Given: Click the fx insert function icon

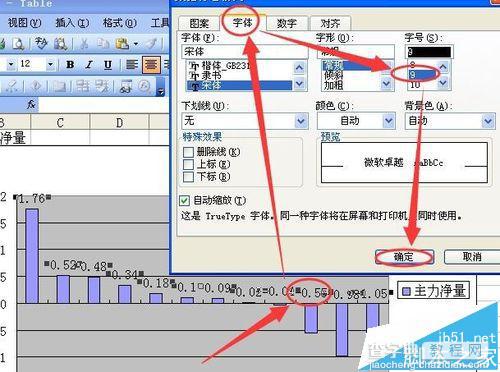Looking at the screenshot, I should point(31,105).
